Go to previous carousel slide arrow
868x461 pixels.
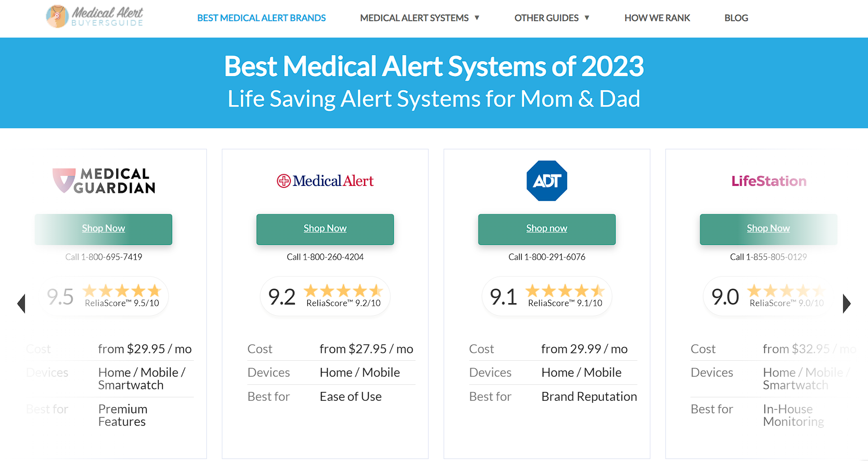(21, 304)
